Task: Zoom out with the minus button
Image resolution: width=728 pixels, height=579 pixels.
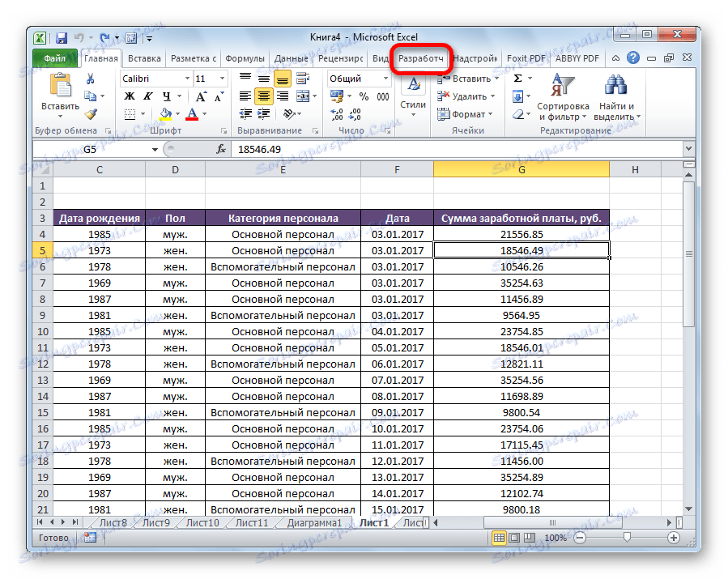Action: coord(580,538)
